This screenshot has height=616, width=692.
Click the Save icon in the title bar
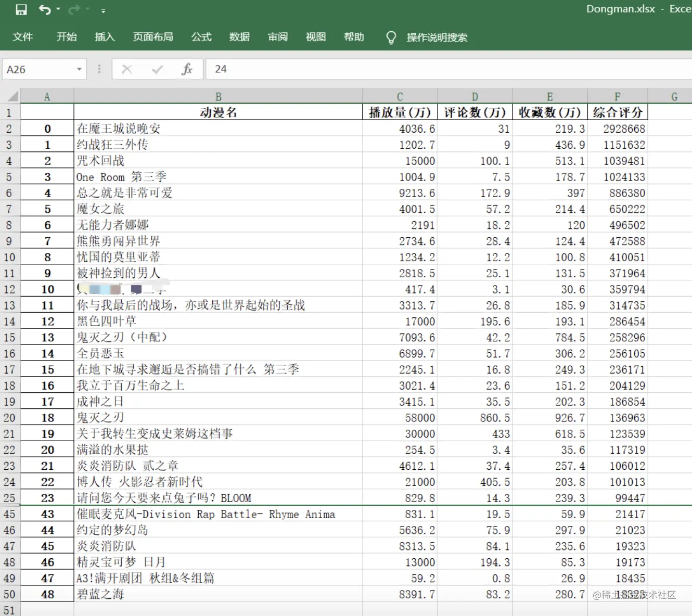[x=21, y=10]
